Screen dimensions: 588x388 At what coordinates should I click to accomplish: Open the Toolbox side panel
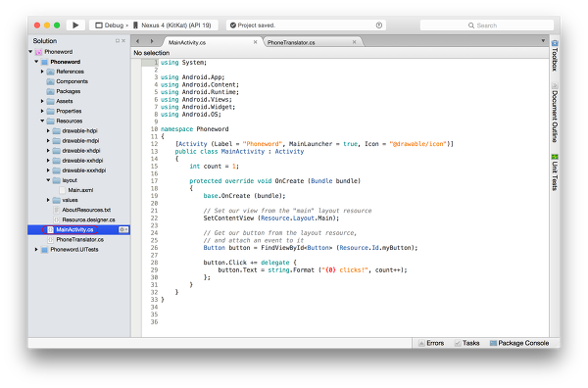tap(555, 56)
